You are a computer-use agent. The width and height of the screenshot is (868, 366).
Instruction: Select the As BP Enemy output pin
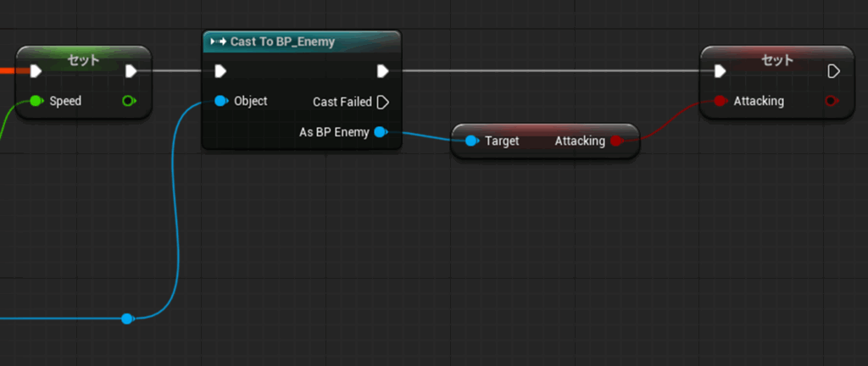click(x=380, y=131)
